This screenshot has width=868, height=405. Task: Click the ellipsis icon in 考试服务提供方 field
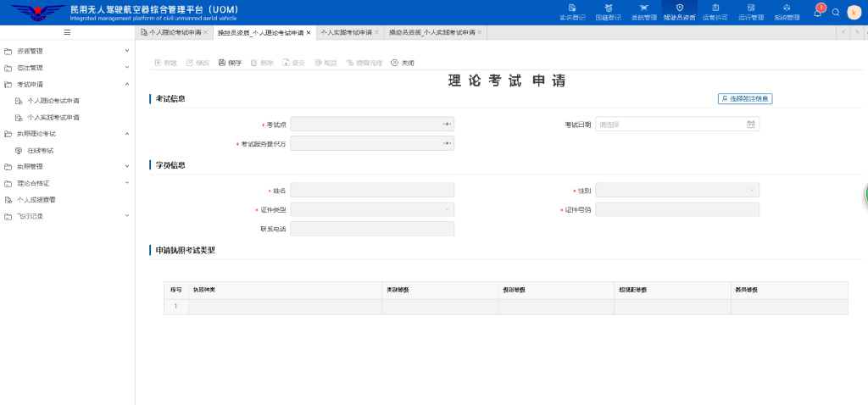pyautogui.click(x=448, y=144)
